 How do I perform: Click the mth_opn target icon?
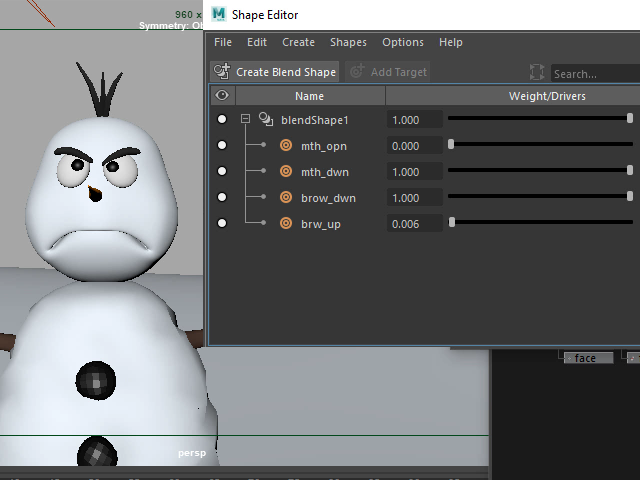tap(286, 145)
